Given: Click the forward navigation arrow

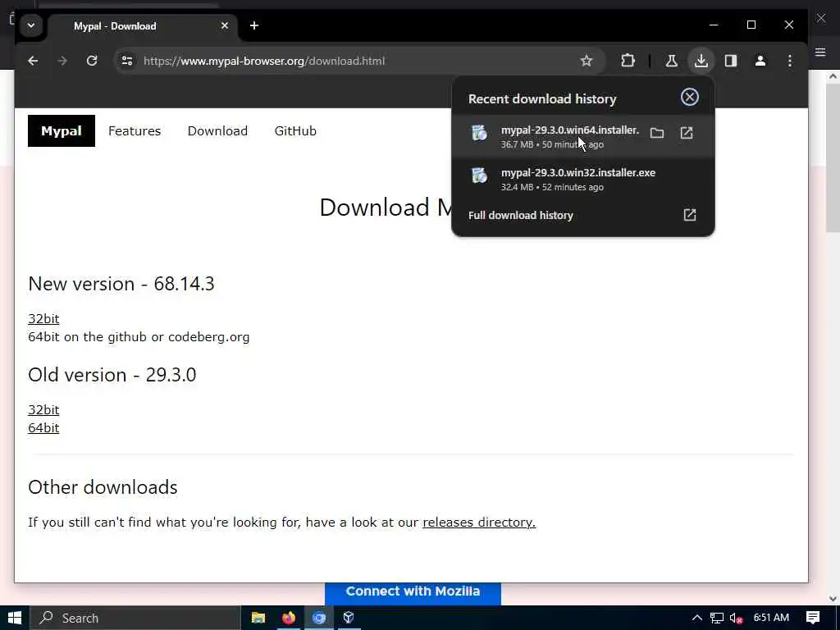Looking at the screenshot, I should (x=62, y=61).
